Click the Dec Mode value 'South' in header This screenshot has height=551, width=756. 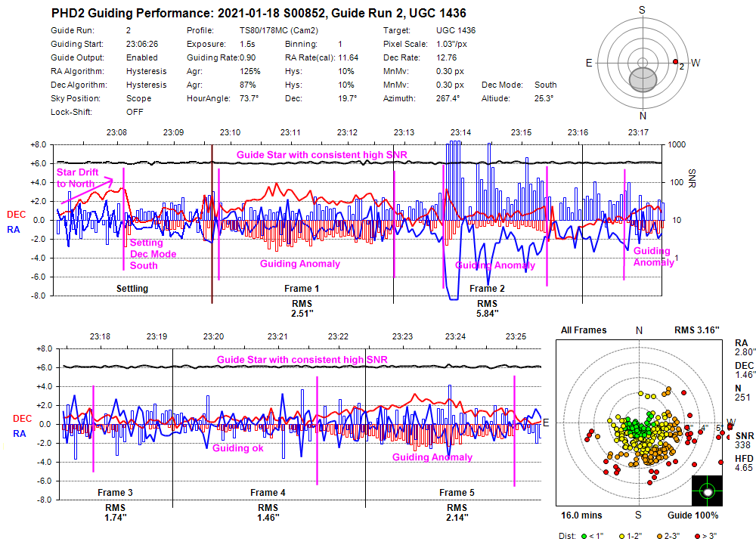pos(545,85)
